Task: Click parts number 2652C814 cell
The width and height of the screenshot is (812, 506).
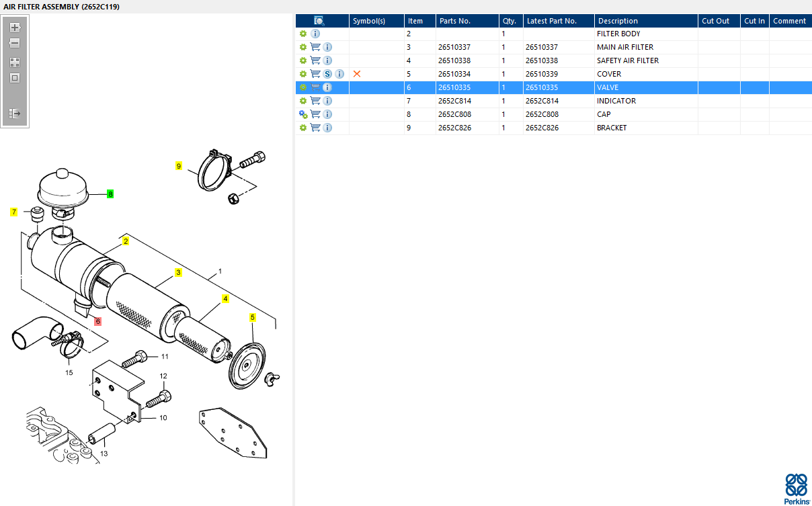Action: [454, 101]
